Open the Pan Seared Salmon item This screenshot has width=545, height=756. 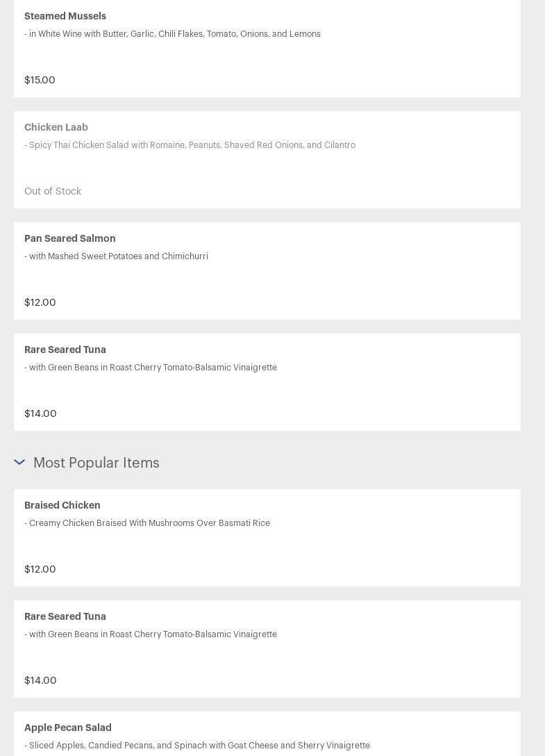click(70, 238)
